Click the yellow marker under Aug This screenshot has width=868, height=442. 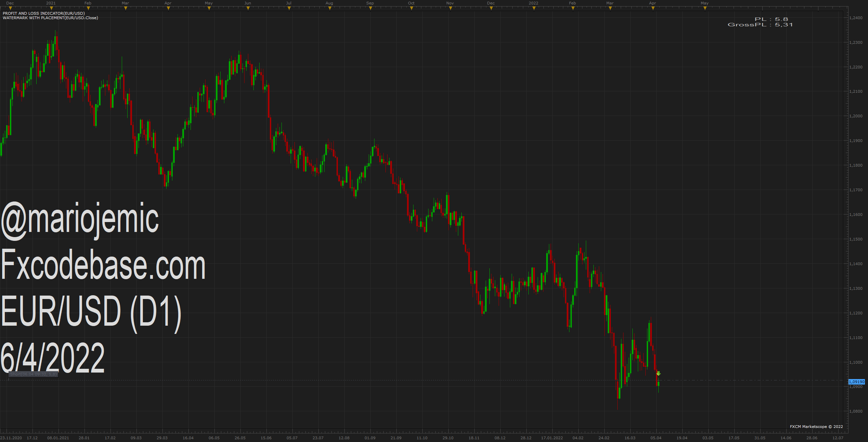point(330,8)
